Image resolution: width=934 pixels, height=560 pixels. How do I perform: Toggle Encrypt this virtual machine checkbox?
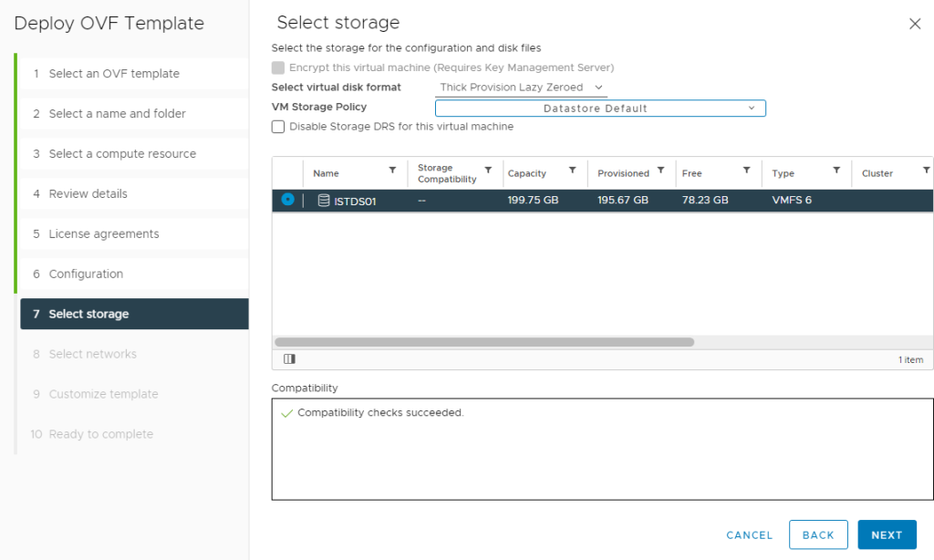click(x=278, y=67)
